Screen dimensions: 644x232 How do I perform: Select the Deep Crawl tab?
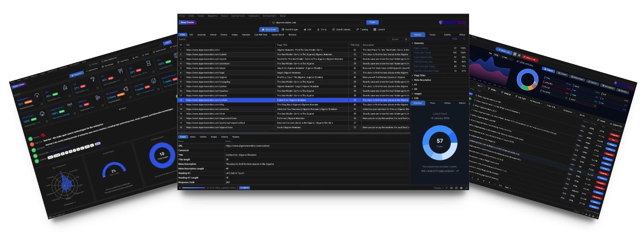click(269, 29)
